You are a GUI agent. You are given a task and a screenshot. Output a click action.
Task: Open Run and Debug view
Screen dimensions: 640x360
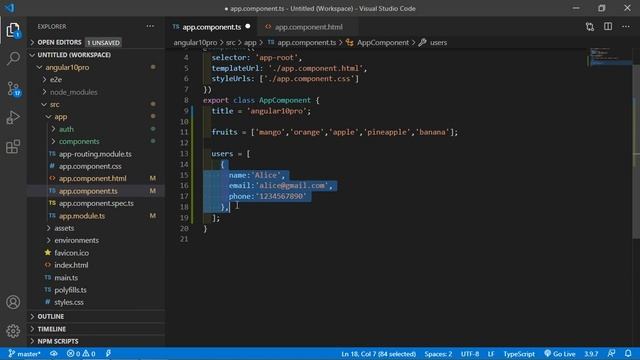coord(13,118)
